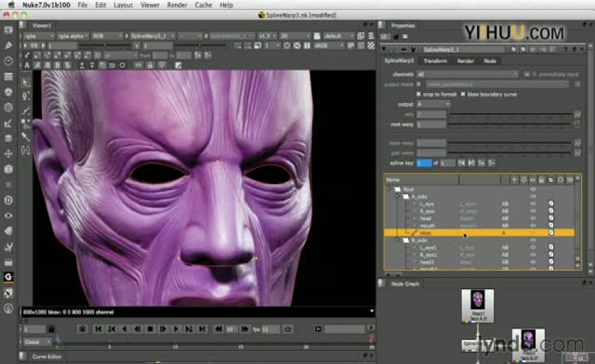
Task: Toggle the crop to format checkbox
Action: [419, 94]
